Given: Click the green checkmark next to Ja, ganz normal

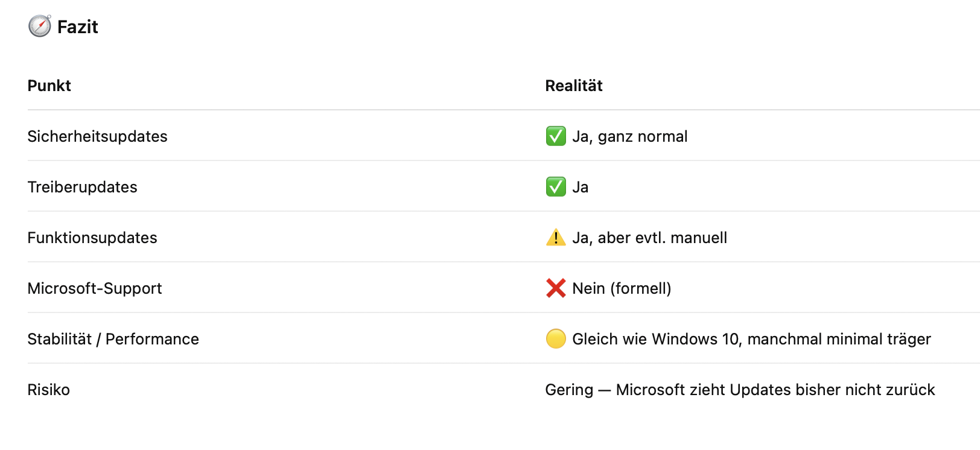Looking at the screenshot, I should pos(556,136).
